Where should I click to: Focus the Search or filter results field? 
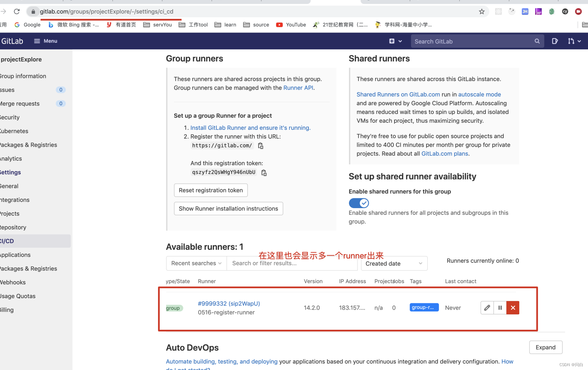(x=292, y=263)
